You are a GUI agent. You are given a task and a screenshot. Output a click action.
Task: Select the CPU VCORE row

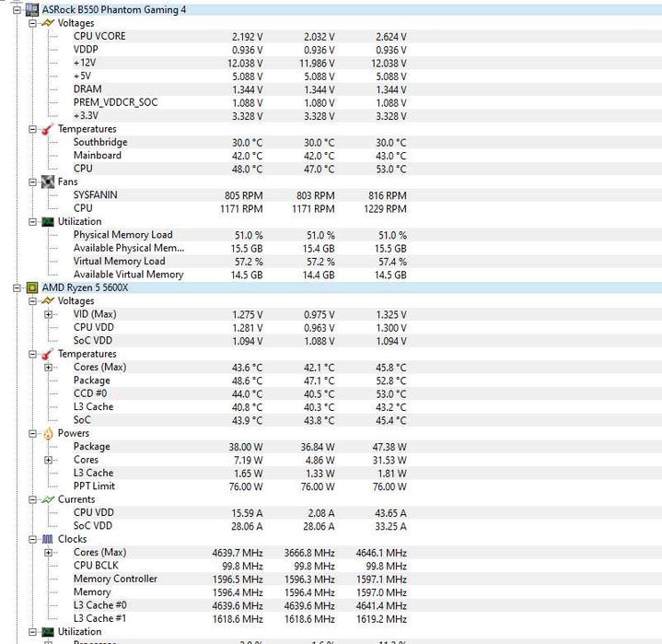tap(239, 36)
